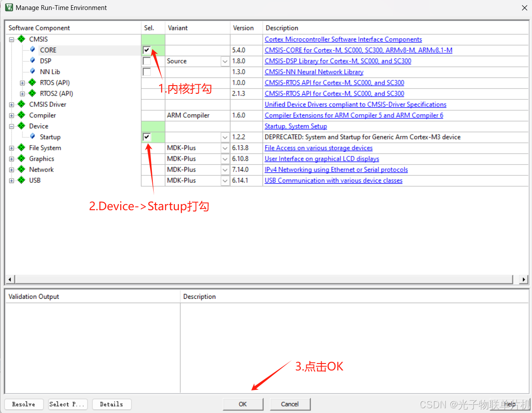The width and height of the screenshot is (532, 413).
Task: Open USB Communication device classes link
Action: (x=334, y=181)
